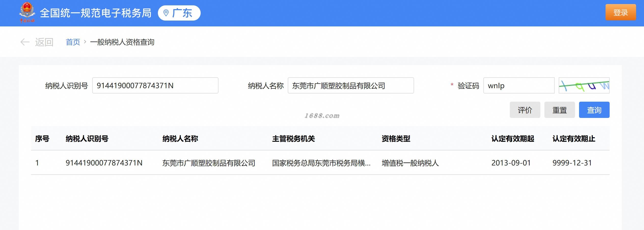
Task: Click the location pin icon beside 广东
Action: (166, 13)
